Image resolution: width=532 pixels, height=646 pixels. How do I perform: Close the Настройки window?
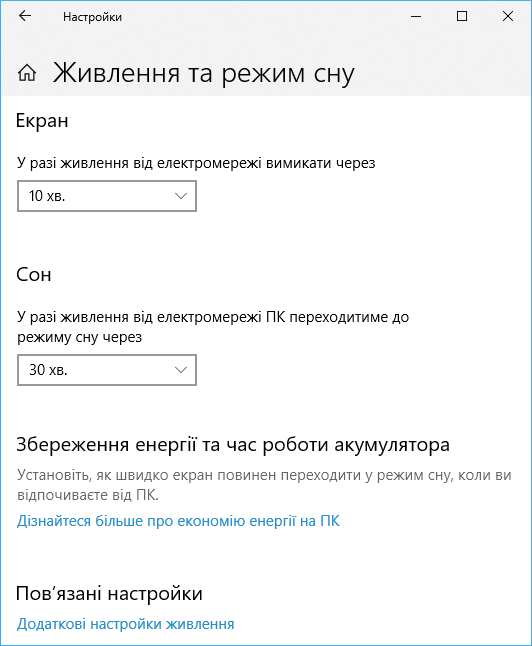(x=508, y=16)
